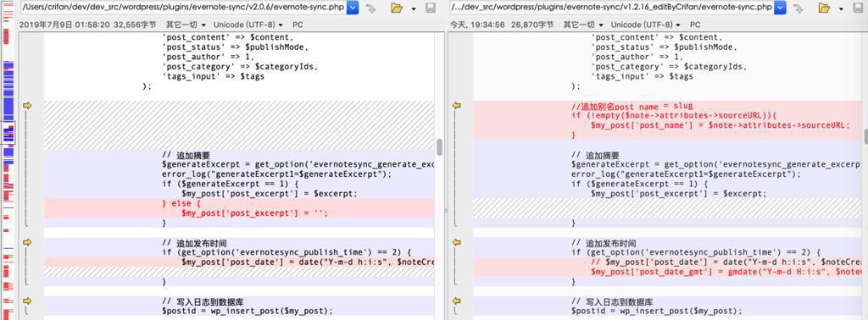This screenshot has height=320, width=868.
Task: Click the left pane PC line-ending label
Action: click(x=298, y=25)
